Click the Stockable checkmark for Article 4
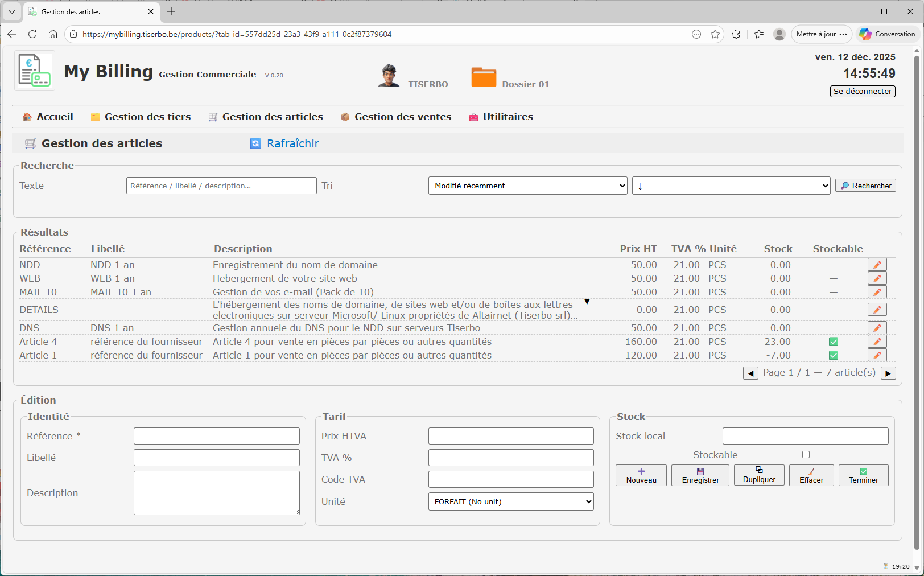Image resolution: width=924 pixels, height=576 pixels. [833, 341]
